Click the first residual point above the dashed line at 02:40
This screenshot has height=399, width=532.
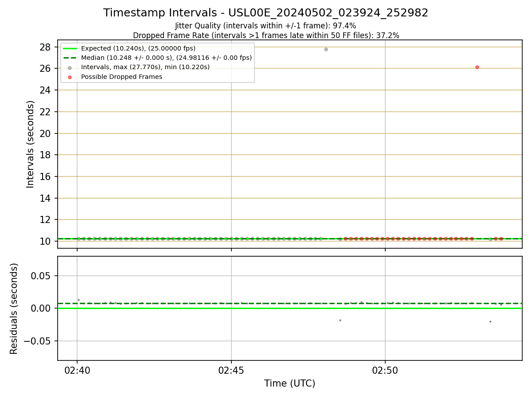pos(78,300)
